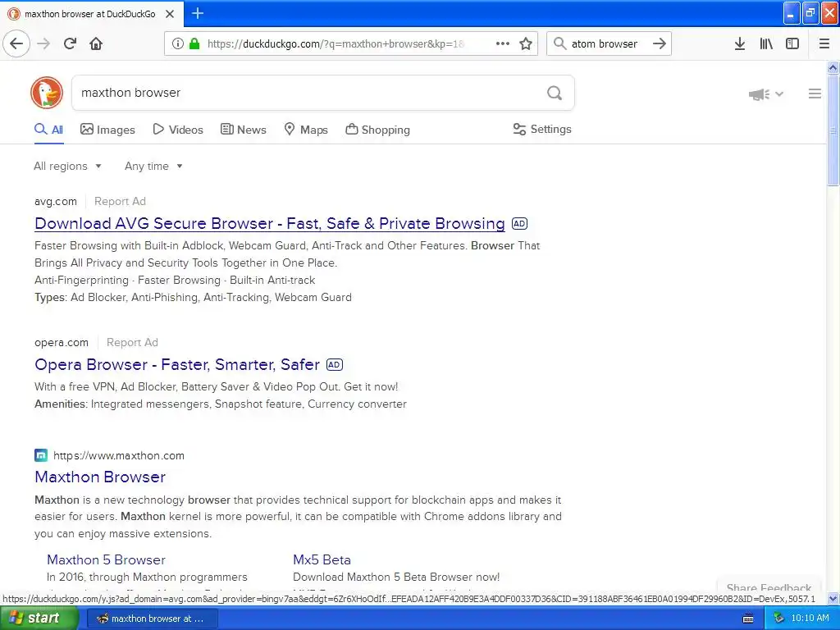Submit atom browser search with arrow

coord(660,43)
